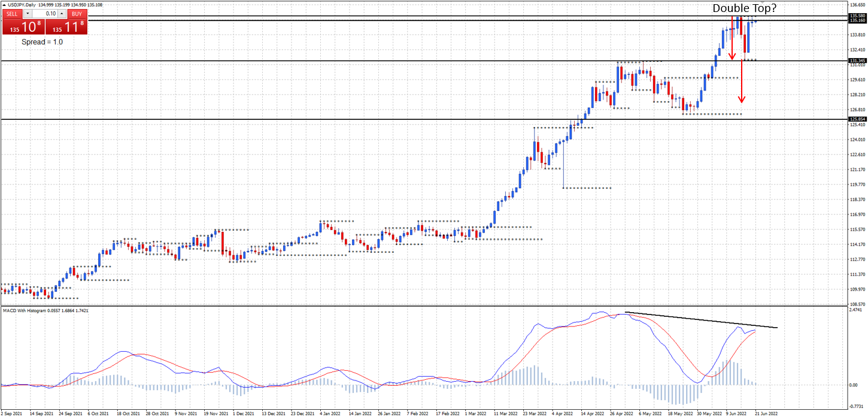
Task: Select the 0.10 lot volume field
Action: click(44, 14)
